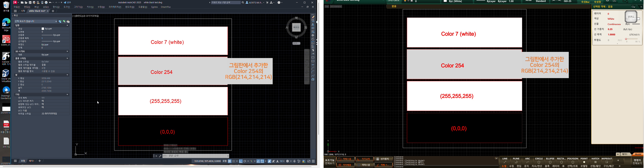Viewport: 644px width, 168px height.
Task: Select the POINT tool in right CAD window
Action: point(584,160)
